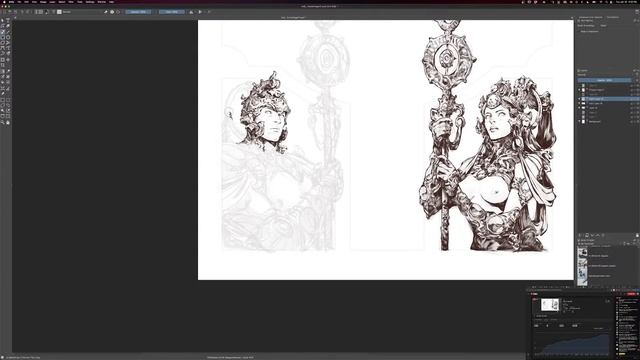Switch to the Tool Options tab
Image resolution: width=640 pixels, height=360 pixels.
[613, 17]
